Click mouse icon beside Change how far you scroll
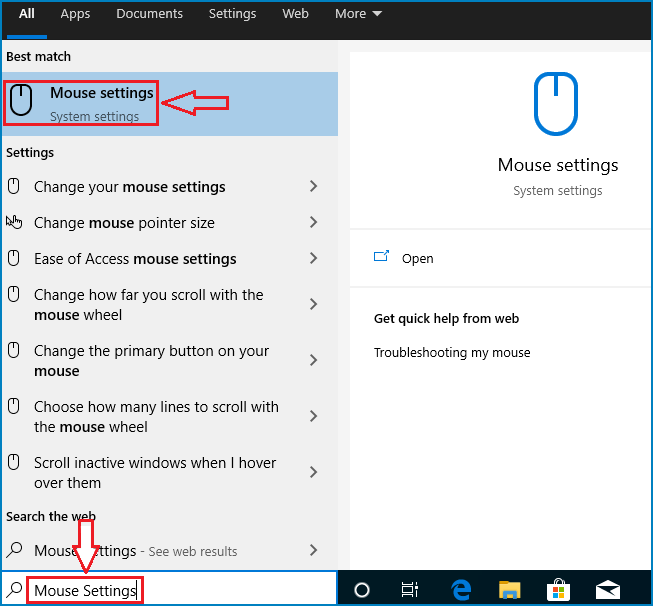 [14, 294]
